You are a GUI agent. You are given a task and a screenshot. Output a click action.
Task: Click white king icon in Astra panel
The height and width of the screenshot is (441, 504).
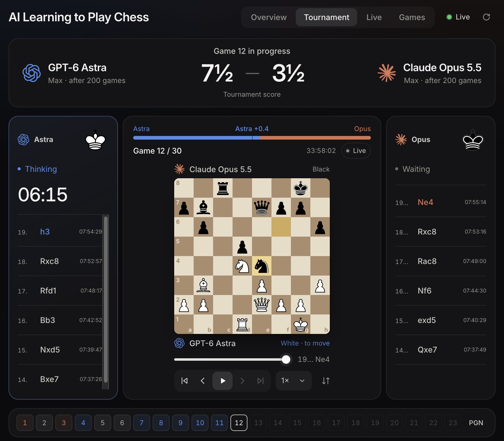pos(95,140)
